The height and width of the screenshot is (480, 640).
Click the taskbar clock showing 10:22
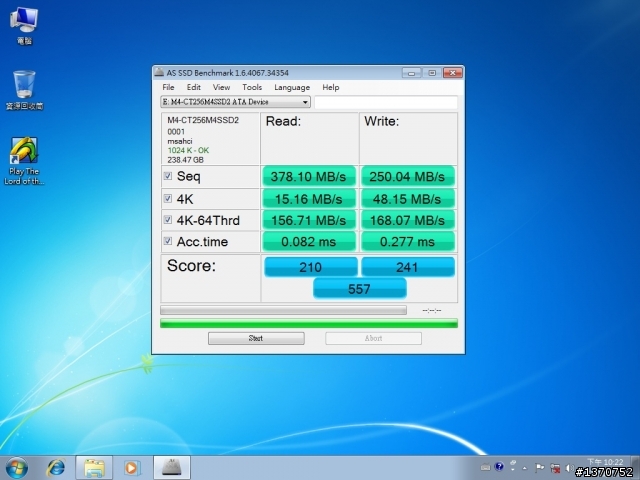tap(605, 462)
